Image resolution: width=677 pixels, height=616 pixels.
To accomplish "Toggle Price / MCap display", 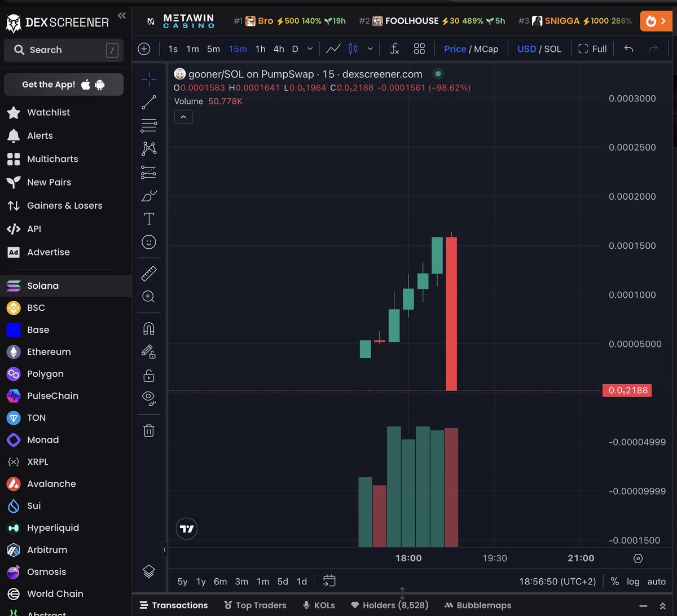I will (x=471, y=49).
